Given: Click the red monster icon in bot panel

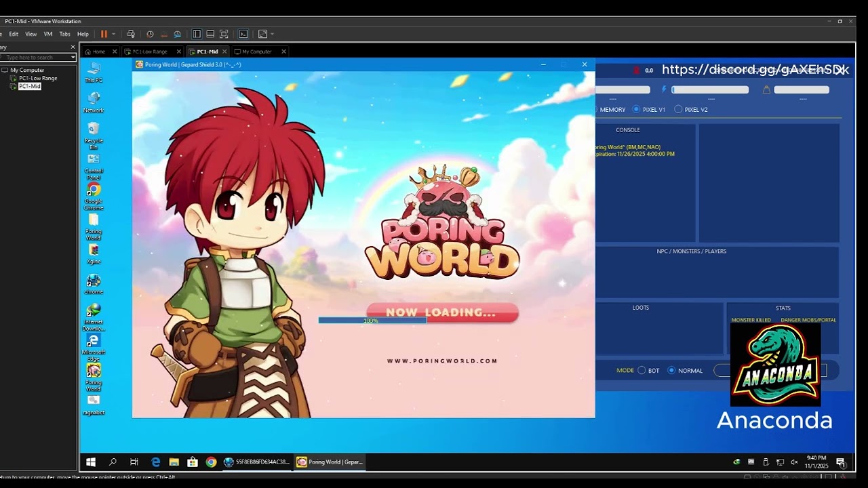Looking at the screenshot, I should [x=636, y=70].
